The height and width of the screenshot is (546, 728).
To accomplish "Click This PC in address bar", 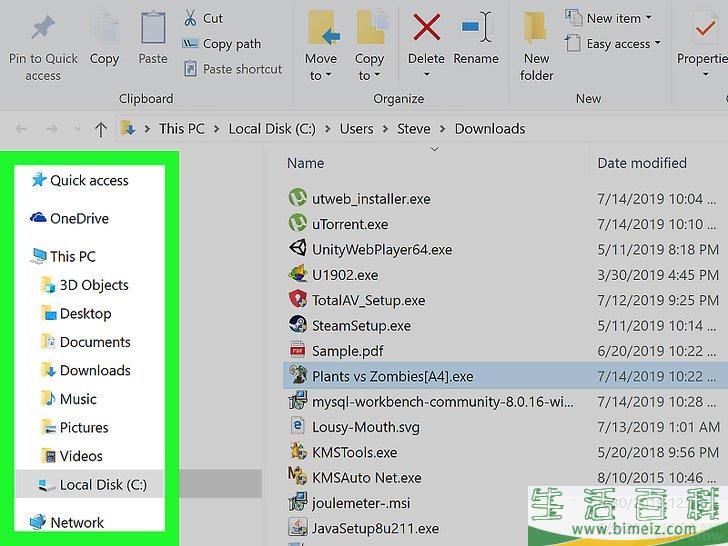I will pyautogui.click(x=182, y=129).
